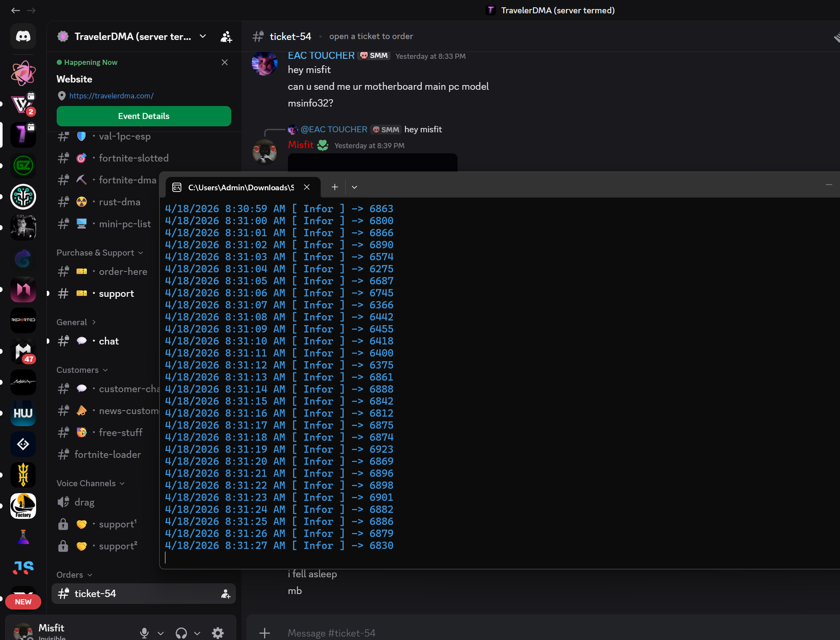The width and height of the screenshot is (840, 640).
Task: Close the terminal tab
Action: [307, 187]
